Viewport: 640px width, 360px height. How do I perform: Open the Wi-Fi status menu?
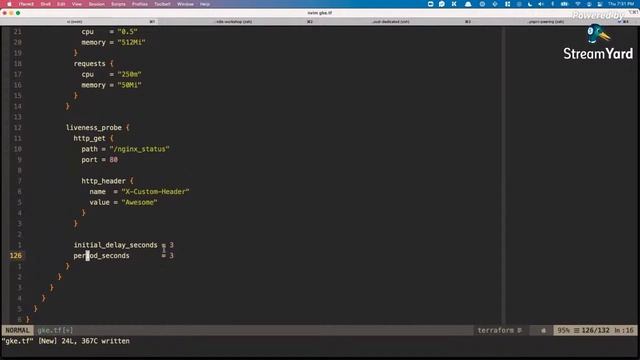click(578, 4)
